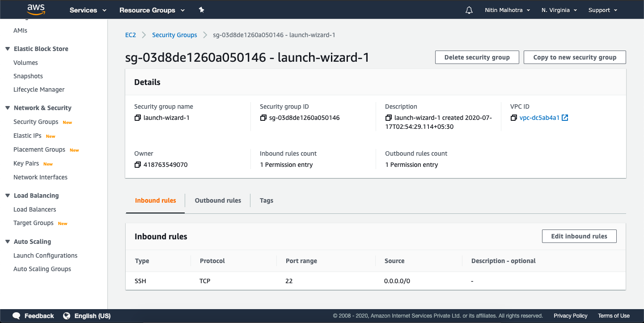
Task: Click the Source column header
Action: coord(394,261)
